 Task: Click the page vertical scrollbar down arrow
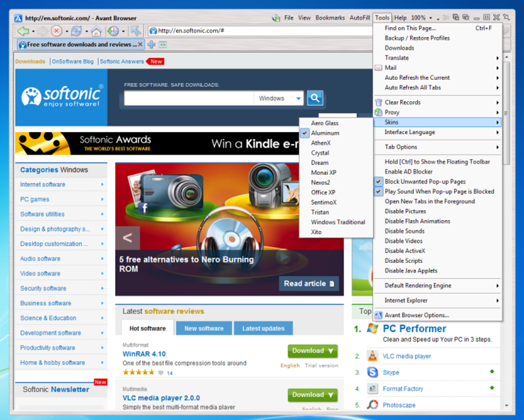507,406
